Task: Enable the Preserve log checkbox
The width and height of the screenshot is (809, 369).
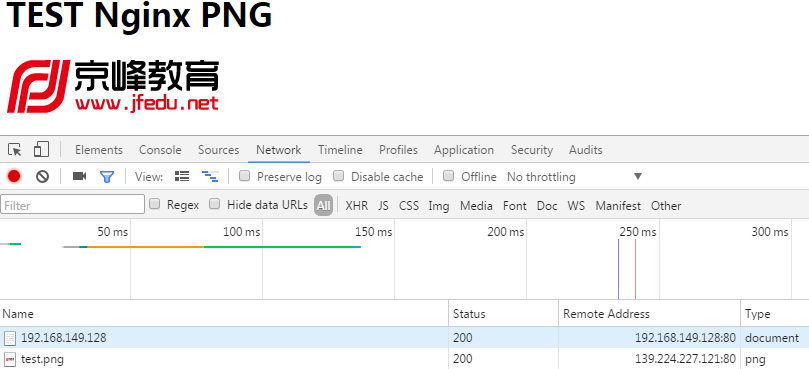Action: 245,176
